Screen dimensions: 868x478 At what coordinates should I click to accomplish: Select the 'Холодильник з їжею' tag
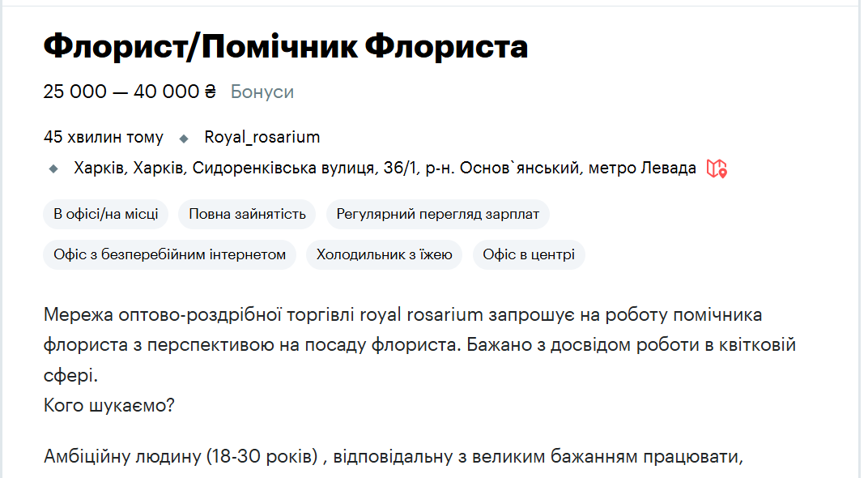[x=384, y=254]
